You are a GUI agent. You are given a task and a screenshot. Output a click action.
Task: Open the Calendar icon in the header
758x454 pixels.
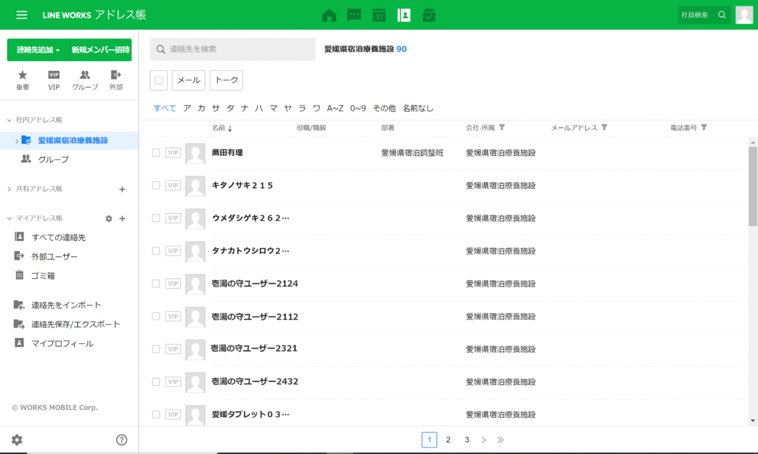tap(379, 15)
